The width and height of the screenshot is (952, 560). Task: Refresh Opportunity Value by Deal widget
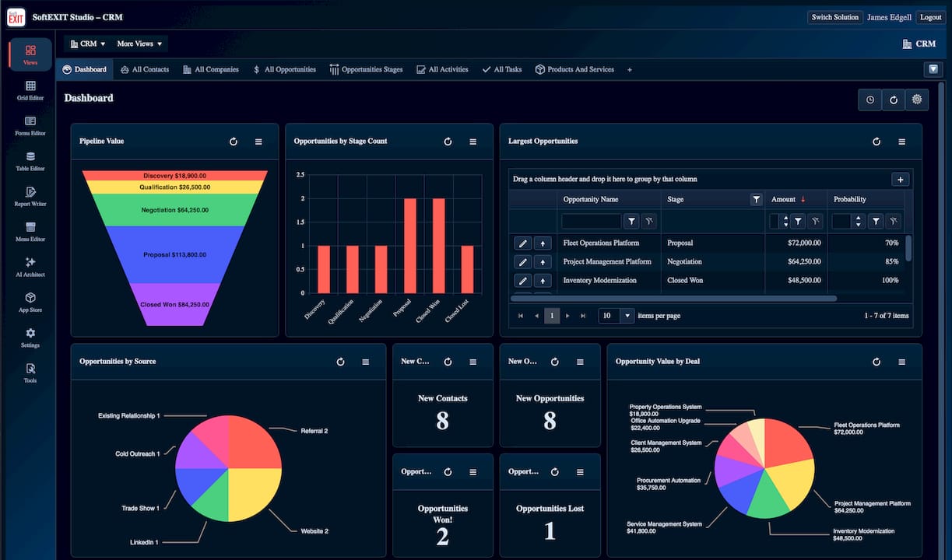coord(876,362)
